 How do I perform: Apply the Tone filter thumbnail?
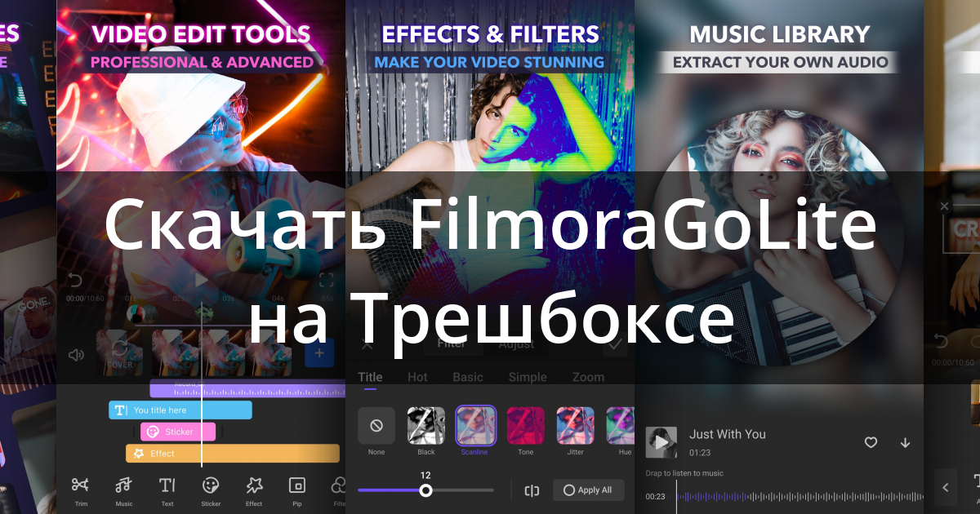[x=526, y=425]
